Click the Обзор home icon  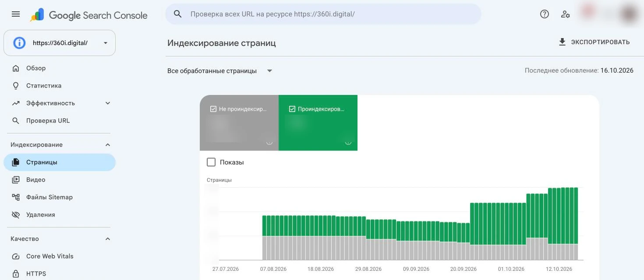coord(16,68)
